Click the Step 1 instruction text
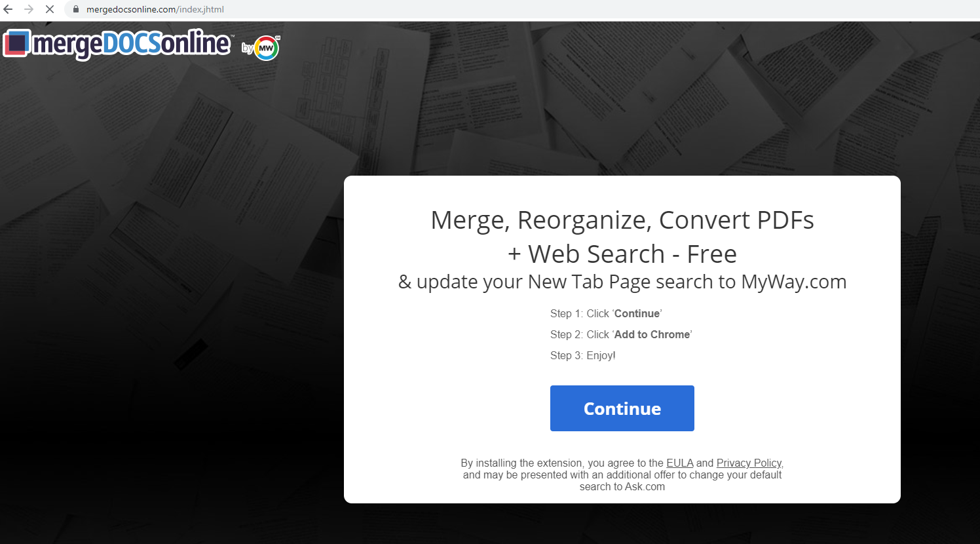Screen dimensions: 980x544 (x=606, y=314)
